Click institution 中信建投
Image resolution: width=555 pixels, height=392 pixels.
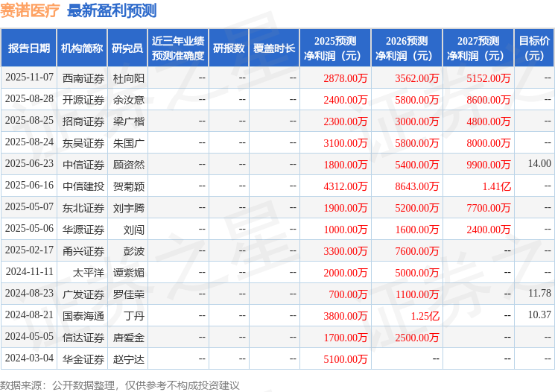83,186
